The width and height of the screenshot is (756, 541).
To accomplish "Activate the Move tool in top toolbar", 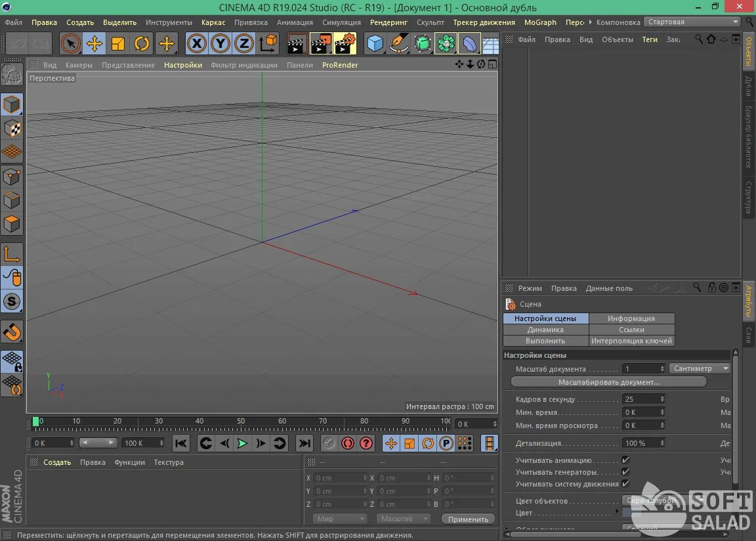I will (94, 44).
